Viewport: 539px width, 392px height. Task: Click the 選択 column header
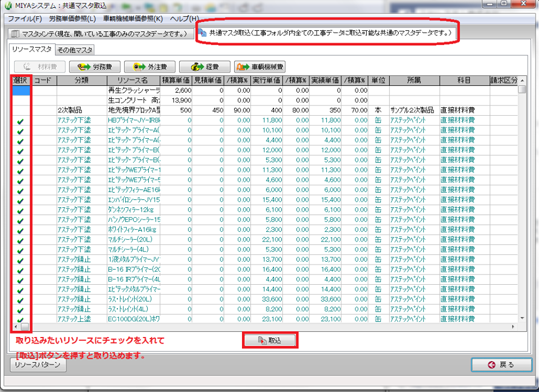tap(21, 80)
